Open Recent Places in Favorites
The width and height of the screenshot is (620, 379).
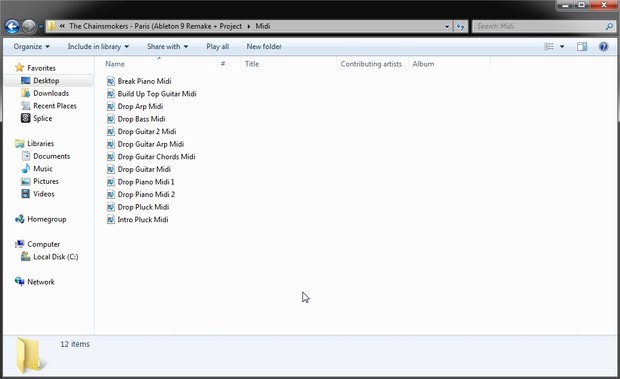point(55,106)
